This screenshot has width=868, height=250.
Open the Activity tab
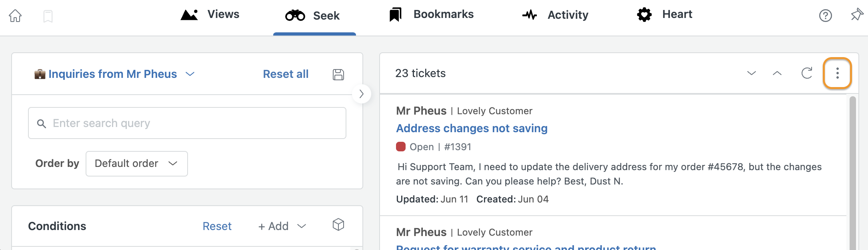[555, 15]
